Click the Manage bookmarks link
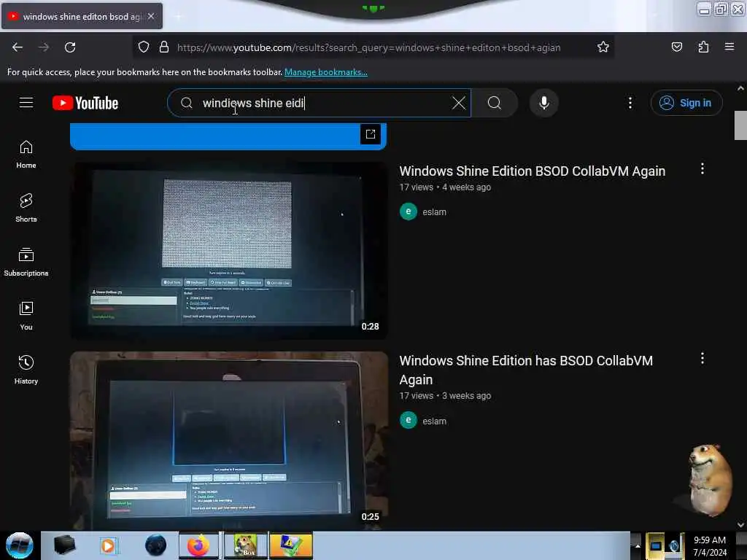 (x=326, y=72)
